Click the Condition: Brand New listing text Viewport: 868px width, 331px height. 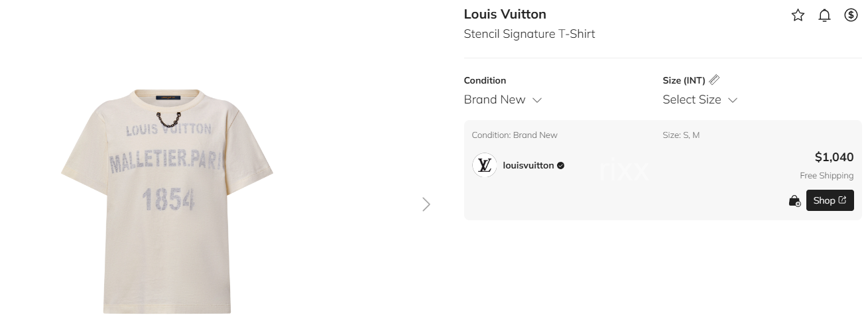515,135
